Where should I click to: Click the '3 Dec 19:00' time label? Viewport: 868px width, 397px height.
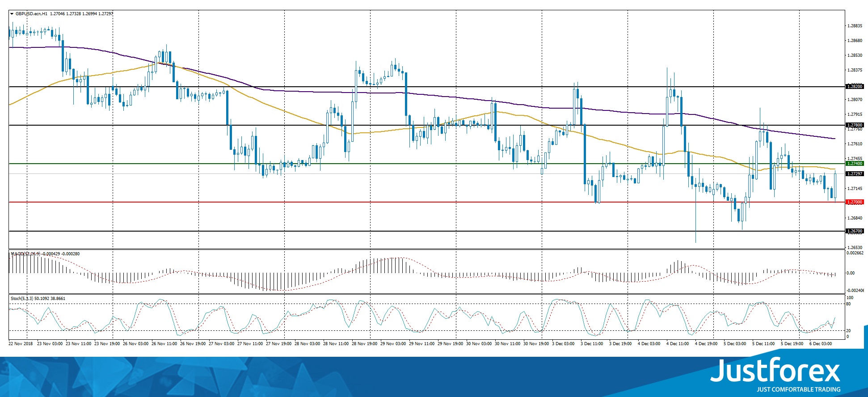pos(621,344)
